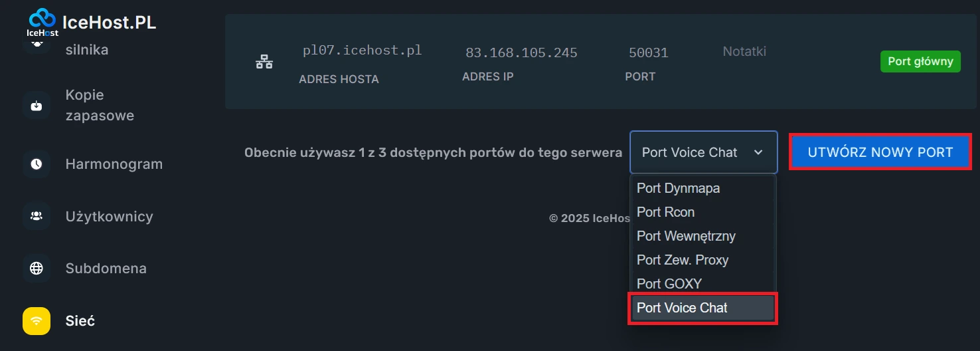Click the yellow Sieć wifi icon
The width and height of the screenshot is (980, 351).
tap(37, 321)
